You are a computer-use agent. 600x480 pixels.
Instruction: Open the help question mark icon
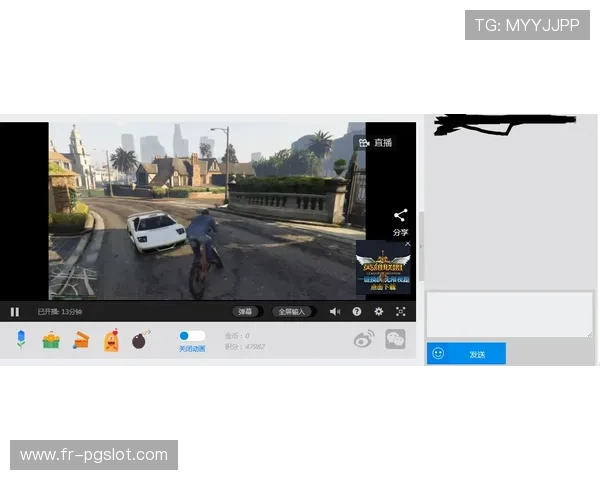tap(357, 312)
